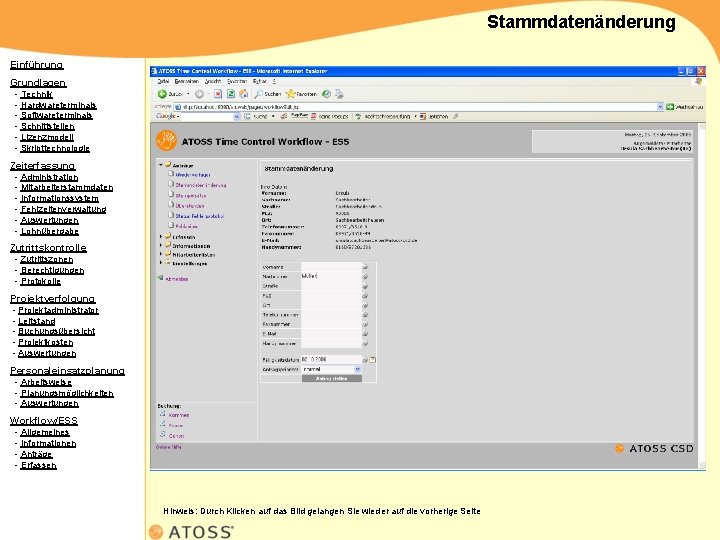This screenshot has width=720, height=540.
Task: Collapse the Anträge tree node arrow
Action: 161,164
